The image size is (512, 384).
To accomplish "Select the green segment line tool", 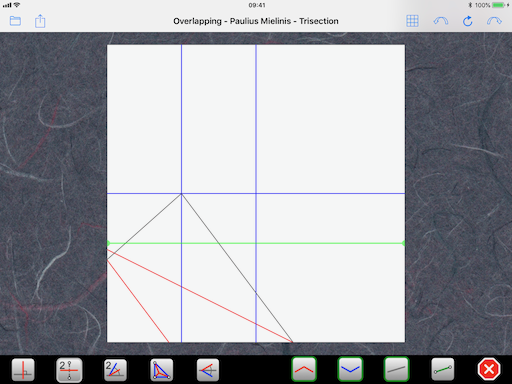I will point(443,369).
